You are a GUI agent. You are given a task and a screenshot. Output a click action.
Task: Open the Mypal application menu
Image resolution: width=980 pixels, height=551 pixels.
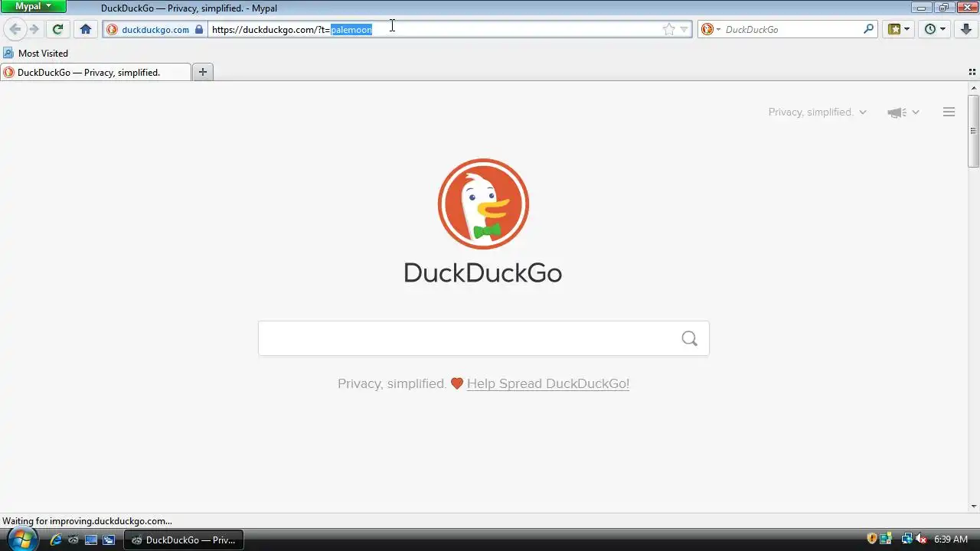pos(34,6)
